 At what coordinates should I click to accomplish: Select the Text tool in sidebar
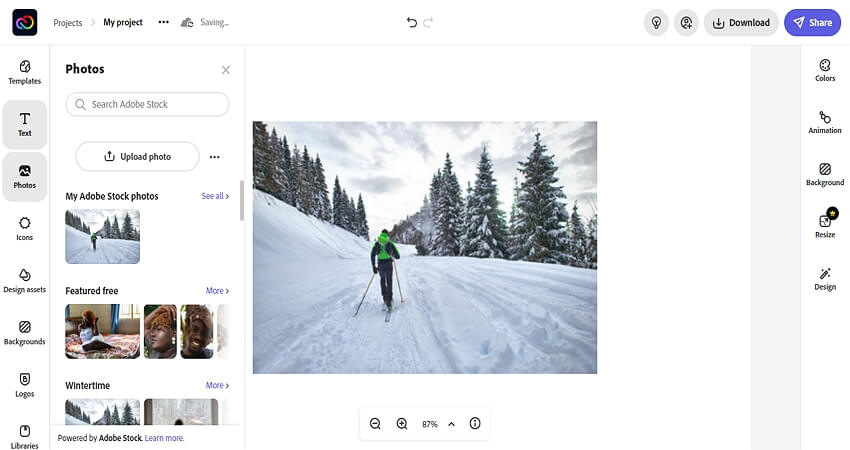(x=24, y=125)
